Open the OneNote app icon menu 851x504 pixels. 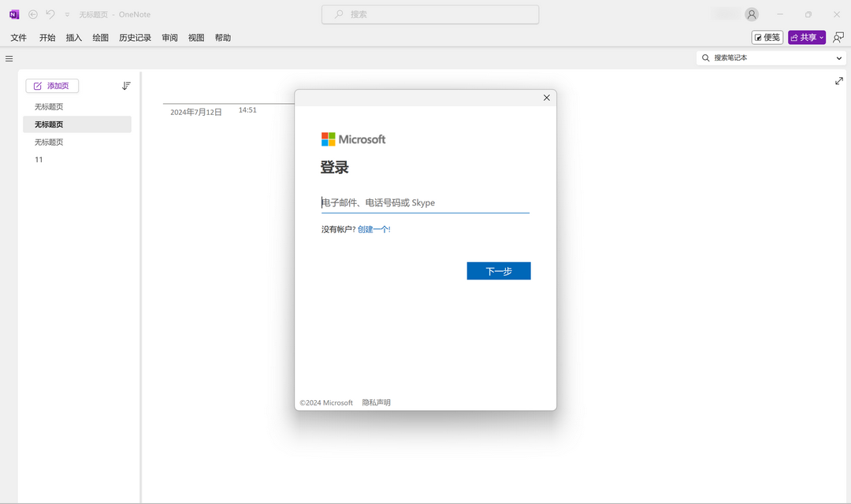pos(13,13)
